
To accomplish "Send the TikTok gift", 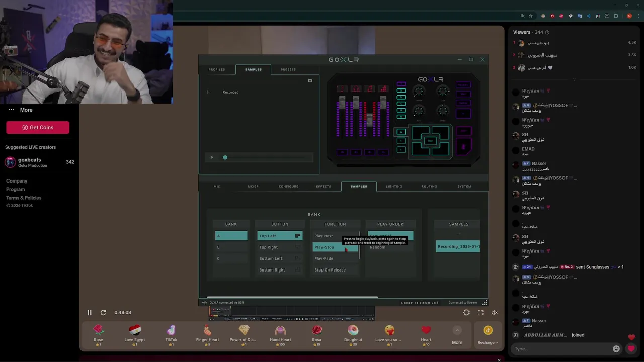I will [171, 335].
